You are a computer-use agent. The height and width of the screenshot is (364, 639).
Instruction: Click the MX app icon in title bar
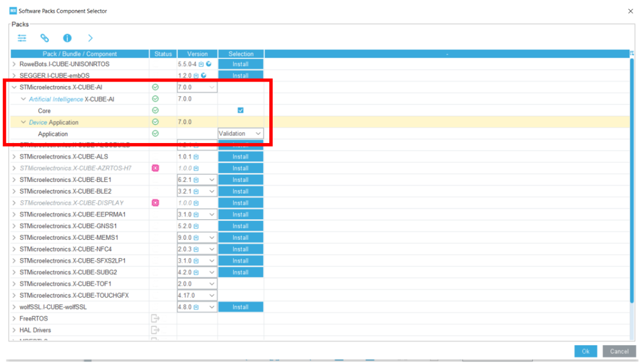pyautogui.click(x=13, y=11)
